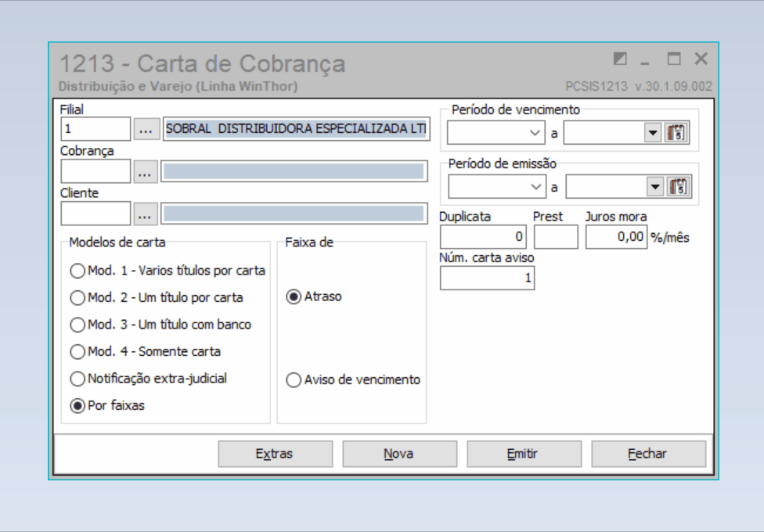Expand the start date dropdown in Período de emissão
The width and height of the screenshot is (764, 532).
(536, 186)
